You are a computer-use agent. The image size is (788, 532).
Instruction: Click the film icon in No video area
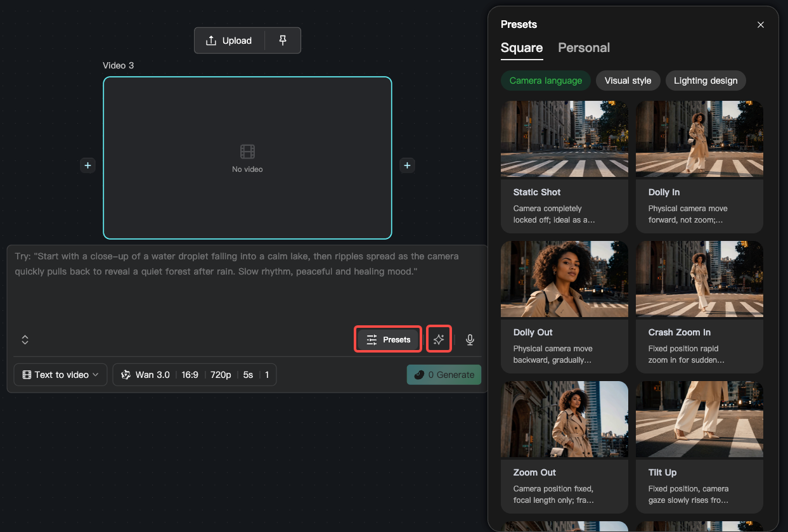coord(247,152)
